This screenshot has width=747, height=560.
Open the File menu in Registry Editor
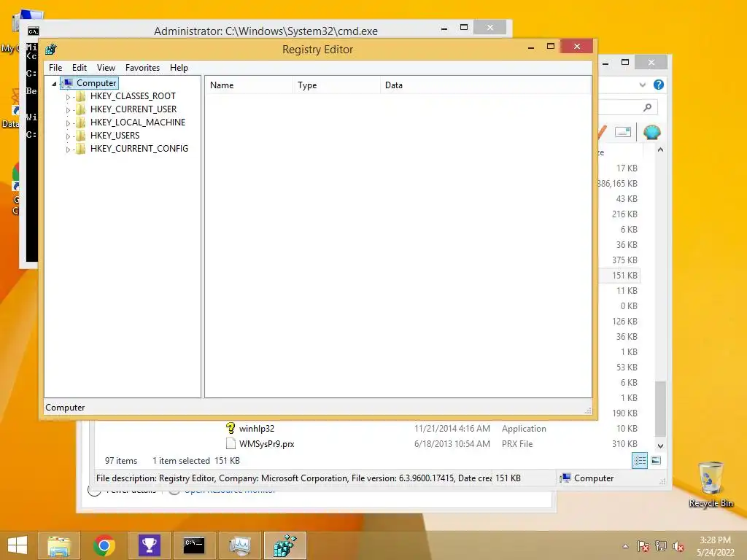[55, 68]
